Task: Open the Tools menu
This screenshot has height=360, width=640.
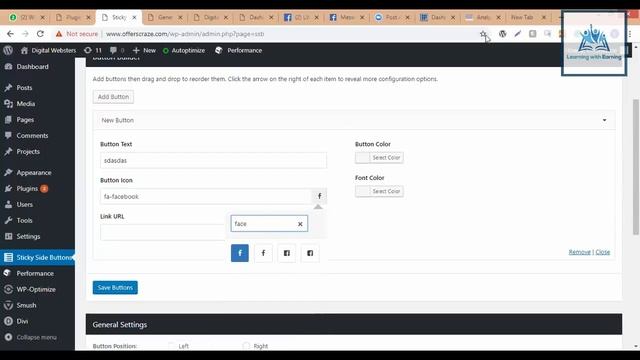Action: (x=24, y=220)
